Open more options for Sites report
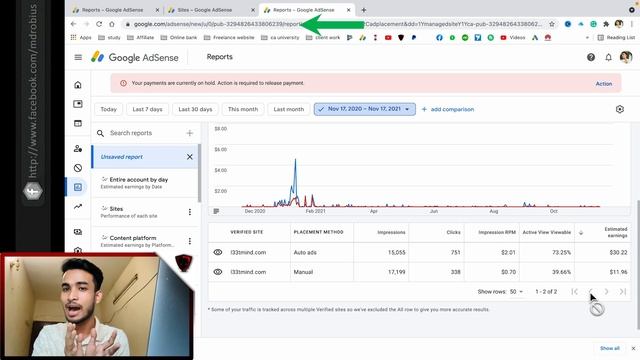This screenshot has width=640, height=360. (189, 212)
